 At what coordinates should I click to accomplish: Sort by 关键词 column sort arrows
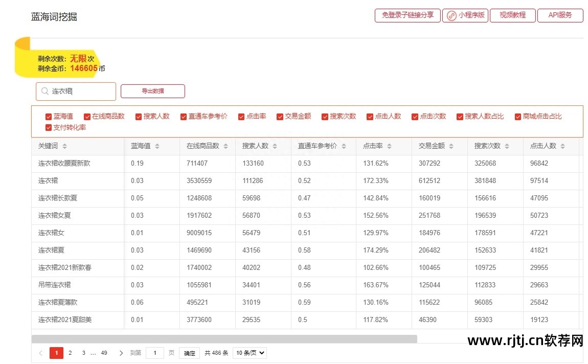(x=64, y=146)
